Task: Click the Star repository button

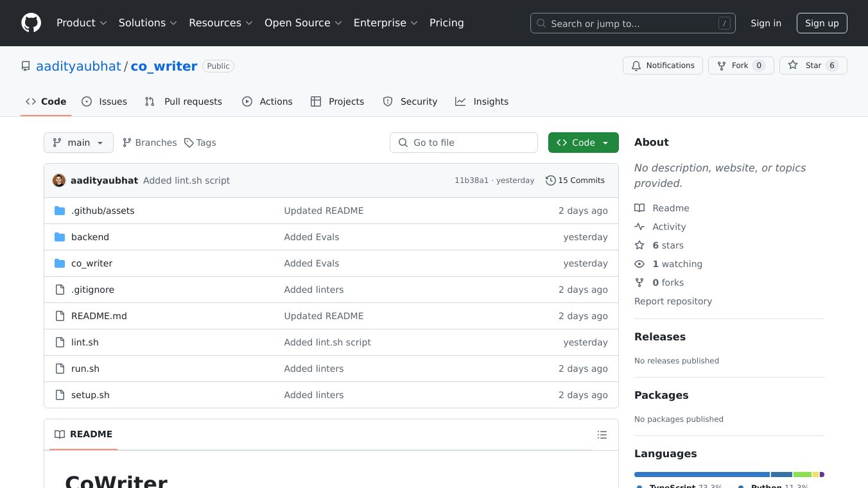Action: [813, 65]
